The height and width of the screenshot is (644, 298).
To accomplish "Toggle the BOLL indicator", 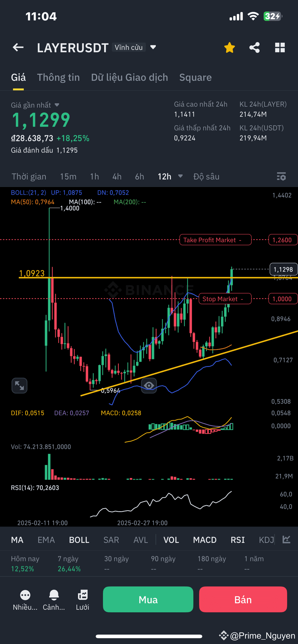I will [x=79, y=540].
